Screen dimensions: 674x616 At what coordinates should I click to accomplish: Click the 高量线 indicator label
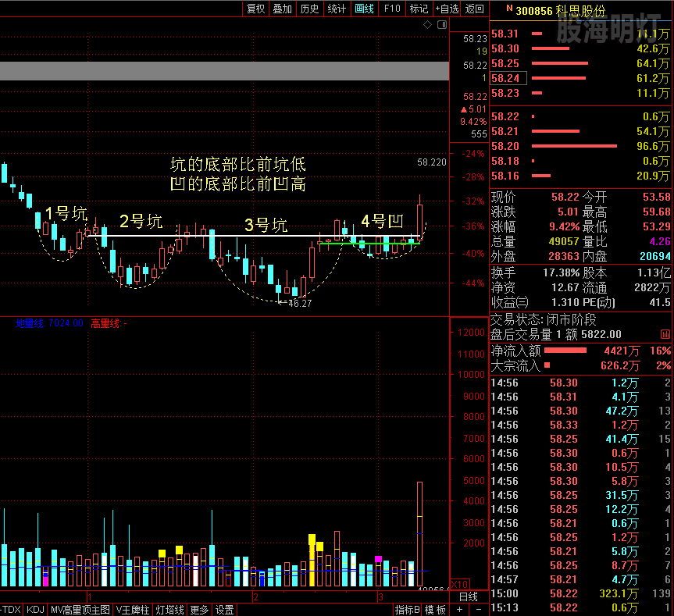point(109,323)
